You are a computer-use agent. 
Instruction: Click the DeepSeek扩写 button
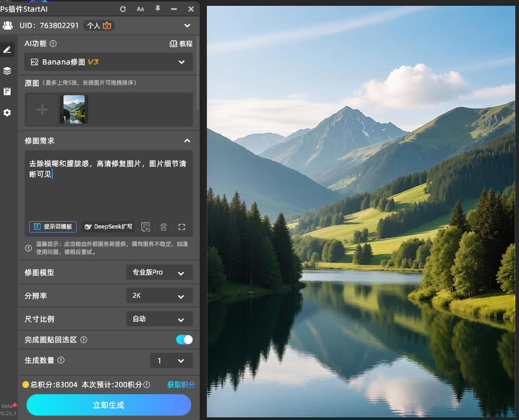(x=108, y=227)
